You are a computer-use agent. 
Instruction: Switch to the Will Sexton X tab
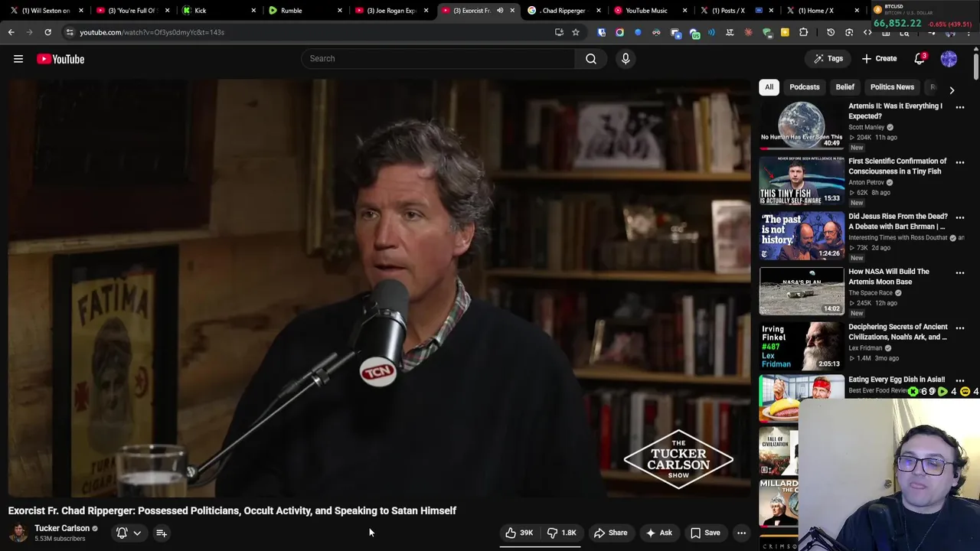46,11
